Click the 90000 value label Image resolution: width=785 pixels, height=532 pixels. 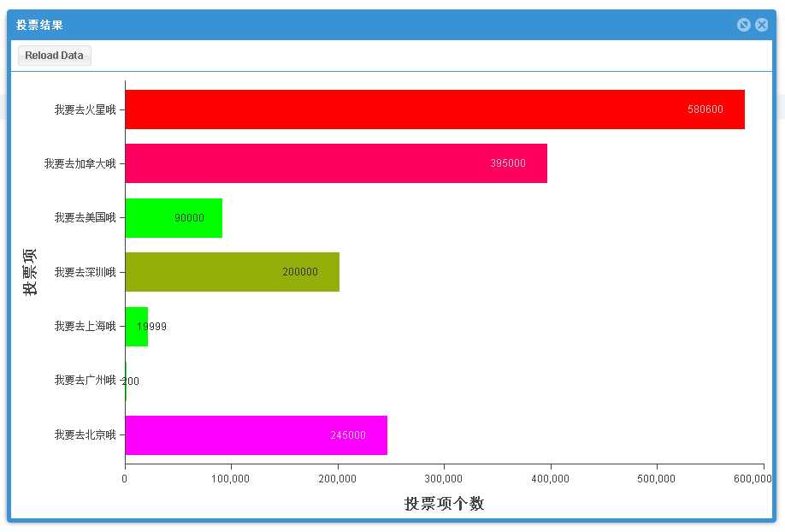189,218
